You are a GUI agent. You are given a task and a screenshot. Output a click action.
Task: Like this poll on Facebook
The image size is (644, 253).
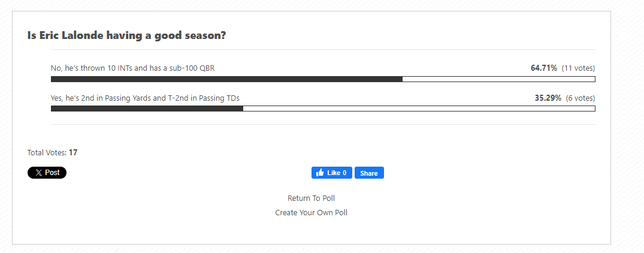[x=331, y=173]
